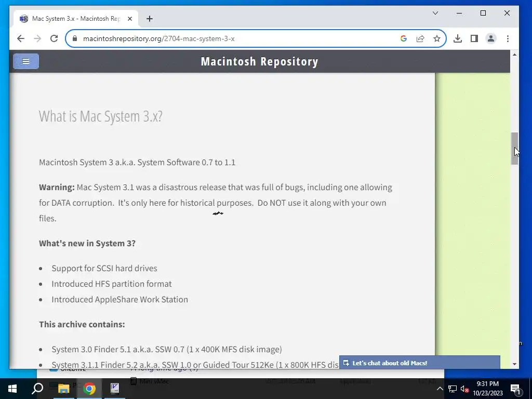Click the System 3.0 Finder 5.1 bullet
Image resolution: width=532 pixels, height=399 pixels.
tap(167, 350)
